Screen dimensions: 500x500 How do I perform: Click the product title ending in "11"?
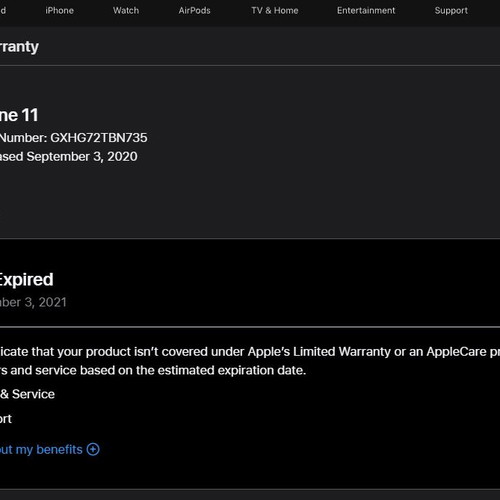tap(19, 115)
